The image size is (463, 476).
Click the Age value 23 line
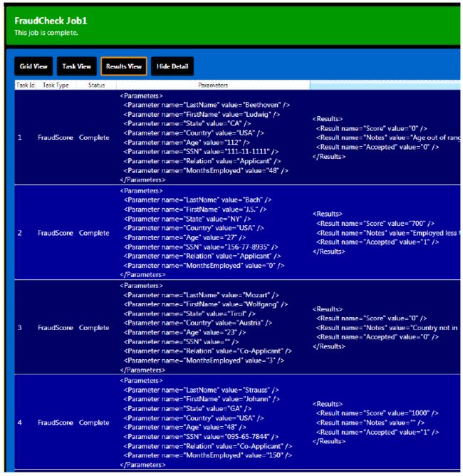click(x=184, y=332)
